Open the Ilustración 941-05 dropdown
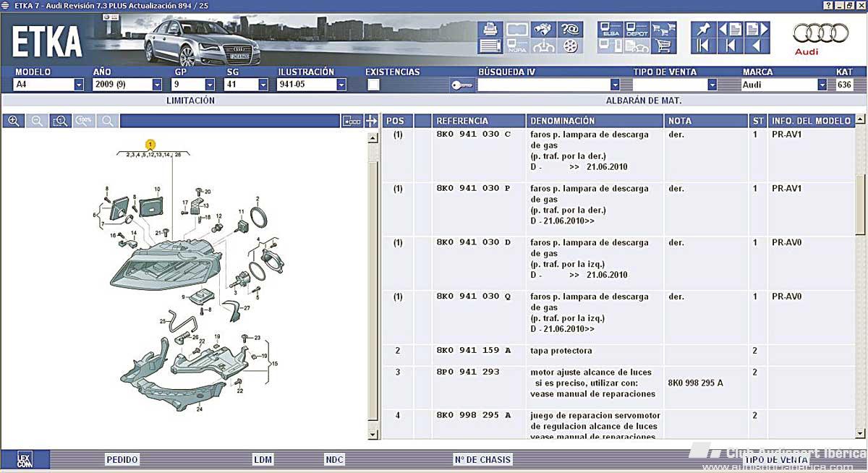Image resolution: width=868 pixels, height=473 pixels. 341,85
